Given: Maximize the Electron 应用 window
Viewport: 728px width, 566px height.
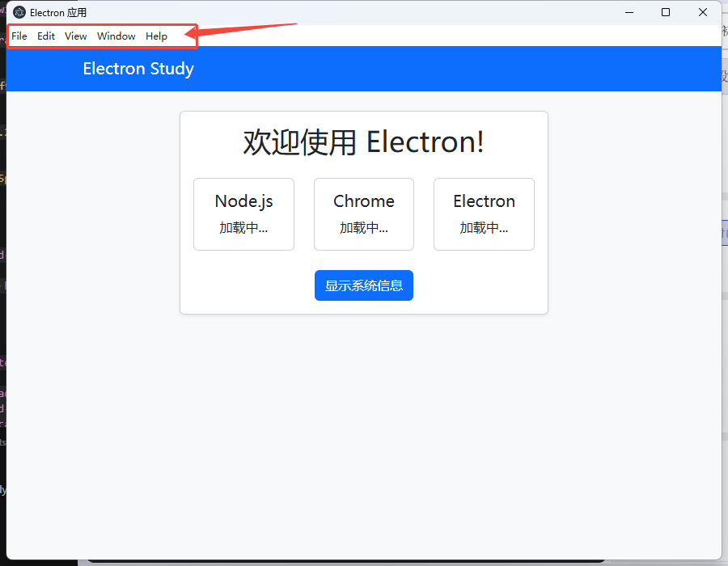Looking at the screenshot, I should coord(666,12).
